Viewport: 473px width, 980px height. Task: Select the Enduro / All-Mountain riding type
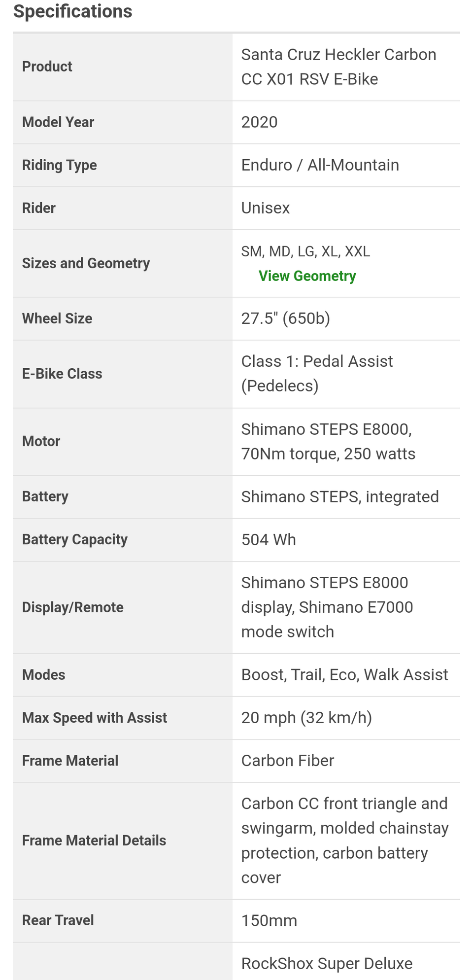coord(320,165)
